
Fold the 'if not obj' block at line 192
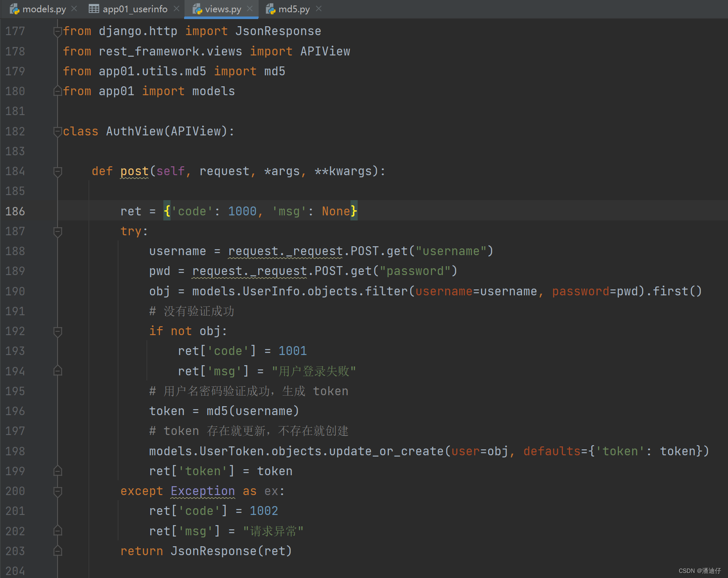pyautogui.click(x=58, y=331)
